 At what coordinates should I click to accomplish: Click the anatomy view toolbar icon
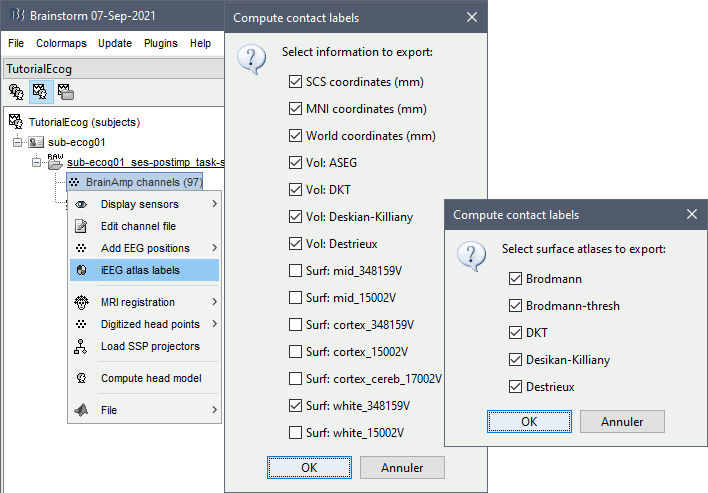[17, 92]
